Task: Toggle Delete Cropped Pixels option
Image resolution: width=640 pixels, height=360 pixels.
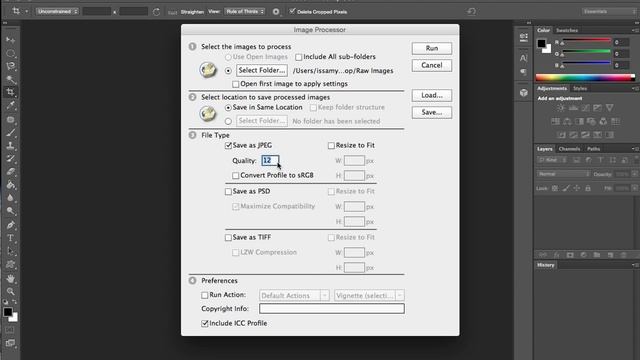Action: pos(292,11)
